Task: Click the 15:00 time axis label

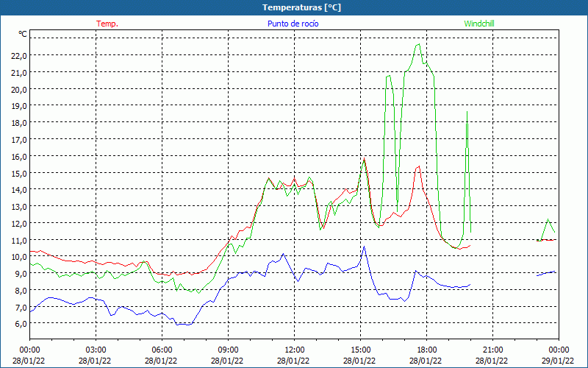Action: pos(360,350)
